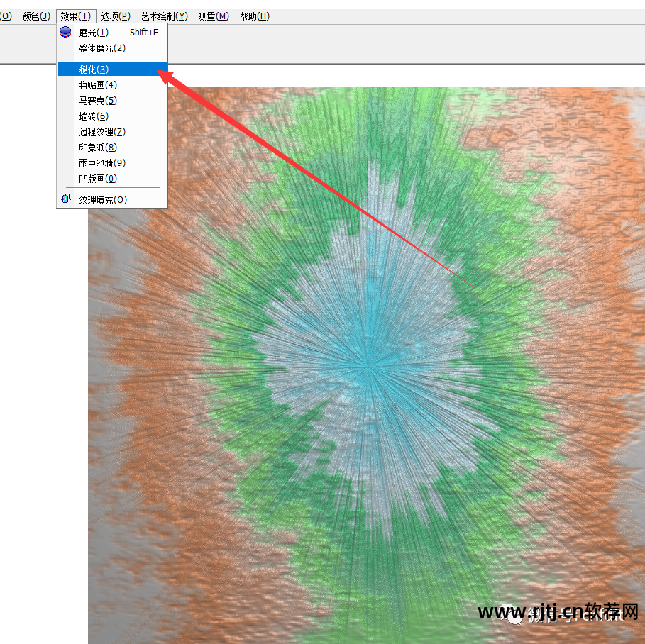645x644 pixels.
Task: Open the 选项(P) options menu
Action: (116, 16)
